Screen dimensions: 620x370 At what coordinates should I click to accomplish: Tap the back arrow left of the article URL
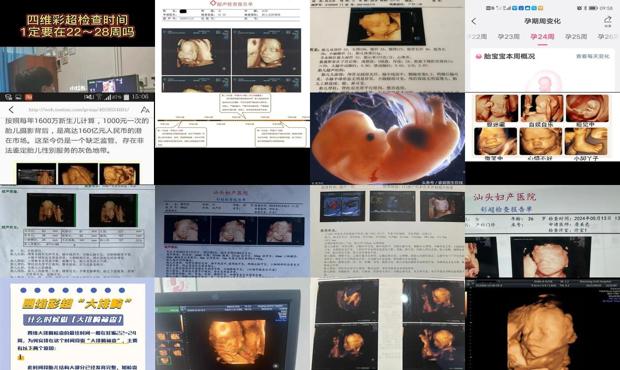coord(11,109)
